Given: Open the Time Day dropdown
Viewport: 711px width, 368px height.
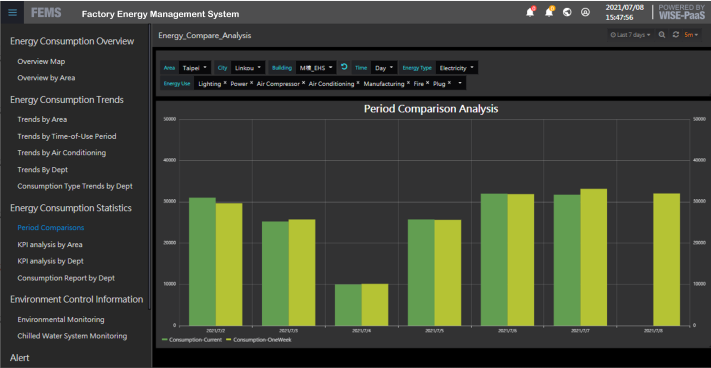Looking at the screenshot, I should 384,68.
